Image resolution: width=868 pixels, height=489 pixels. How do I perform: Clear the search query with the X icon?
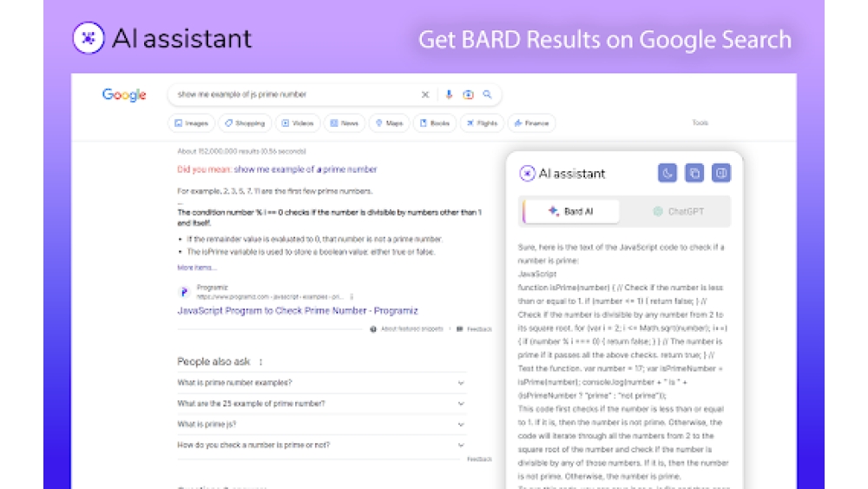(x=425, y=95)
